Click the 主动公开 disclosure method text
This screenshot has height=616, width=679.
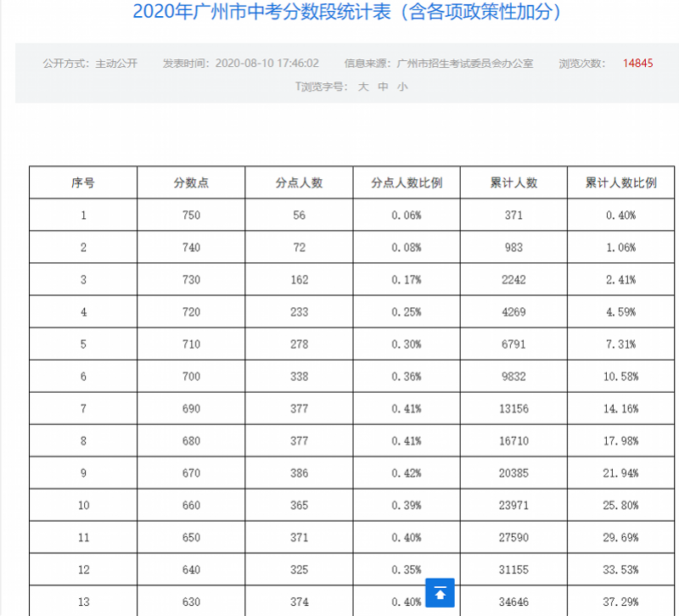pyautogui.click(x=116, y=64)
